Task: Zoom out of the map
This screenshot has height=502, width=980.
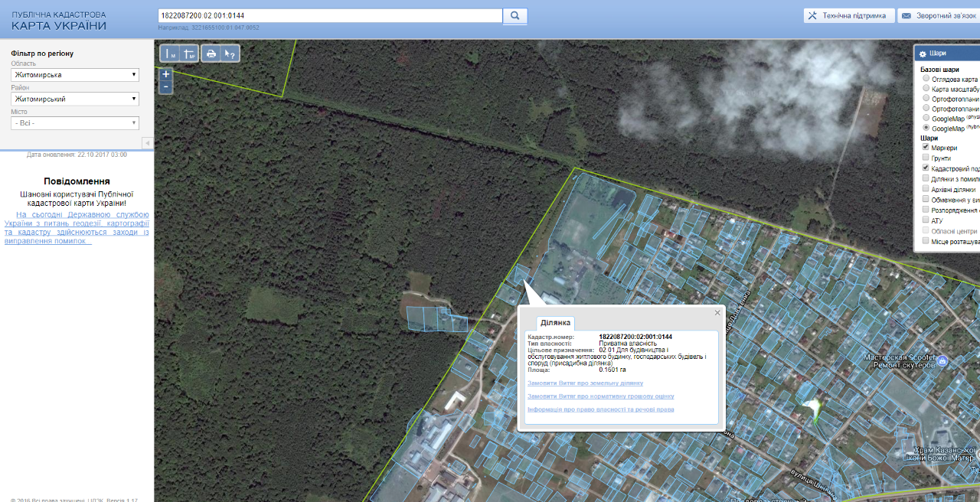Action: [166, 87]
